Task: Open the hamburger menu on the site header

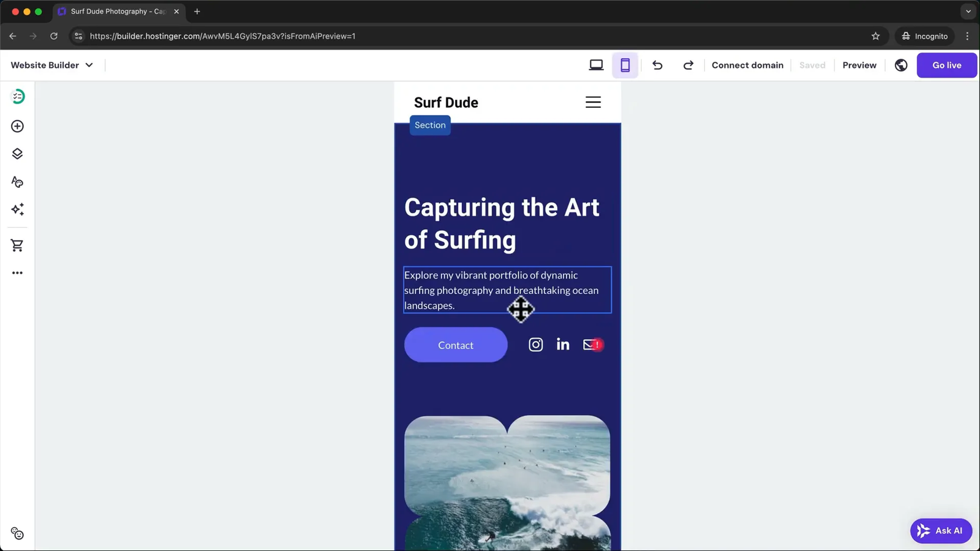Action: coord(593,102)
